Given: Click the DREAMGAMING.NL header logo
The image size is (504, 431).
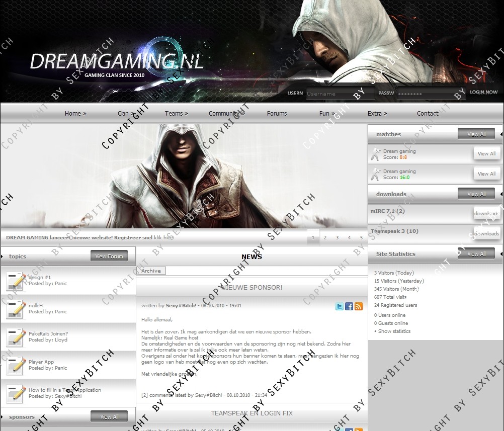Looking at the screenshot, I should (117, 62).
